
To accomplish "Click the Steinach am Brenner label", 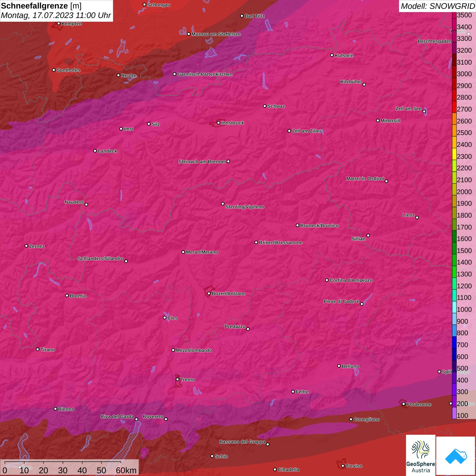I will tap(202, 161).
